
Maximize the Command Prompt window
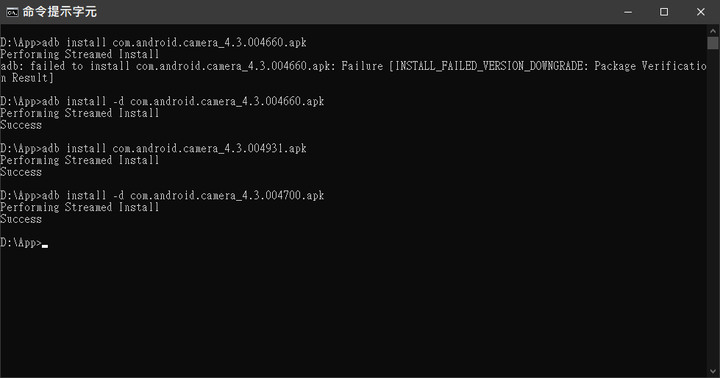click(664, 12)
